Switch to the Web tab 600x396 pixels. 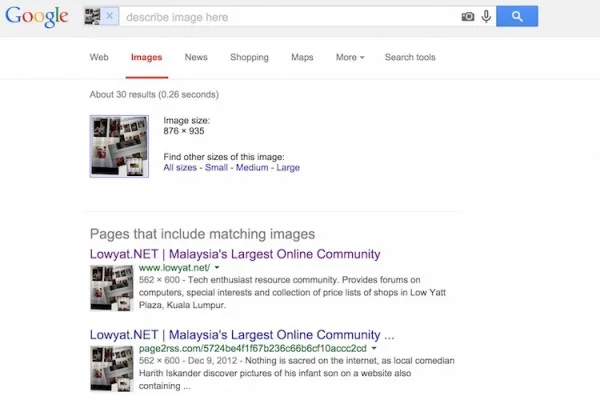pyautogui.click(x=99, y=57)
